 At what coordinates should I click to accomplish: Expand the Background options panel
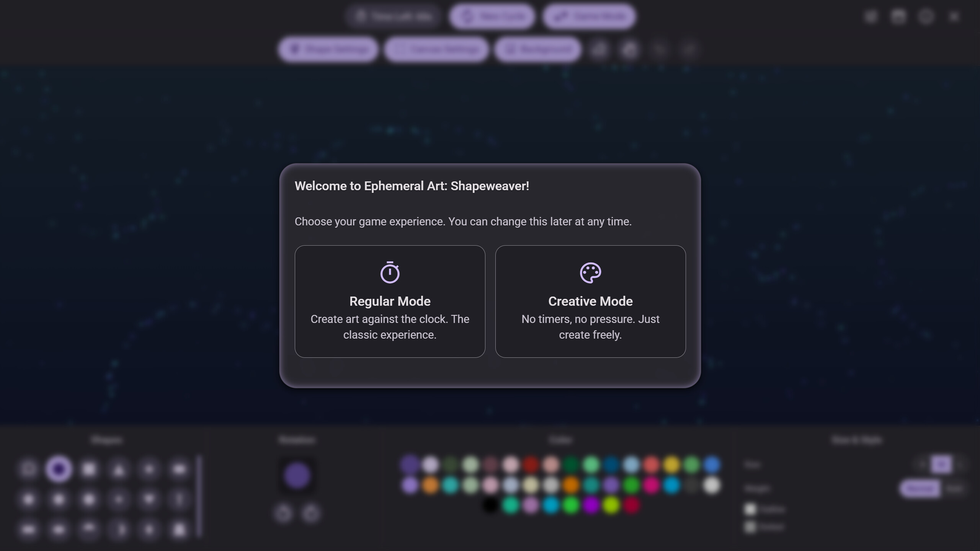coord(537,49)
